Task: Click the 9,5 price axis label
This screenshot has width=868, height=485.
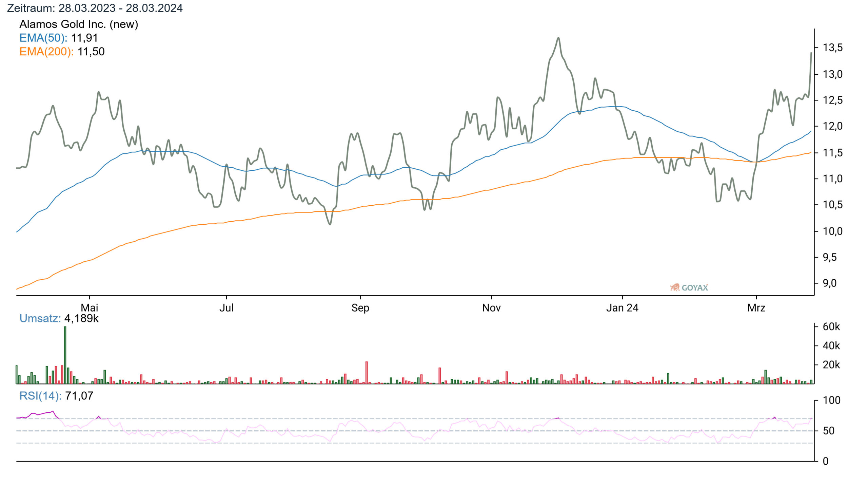Action: [x=830, y=257]
